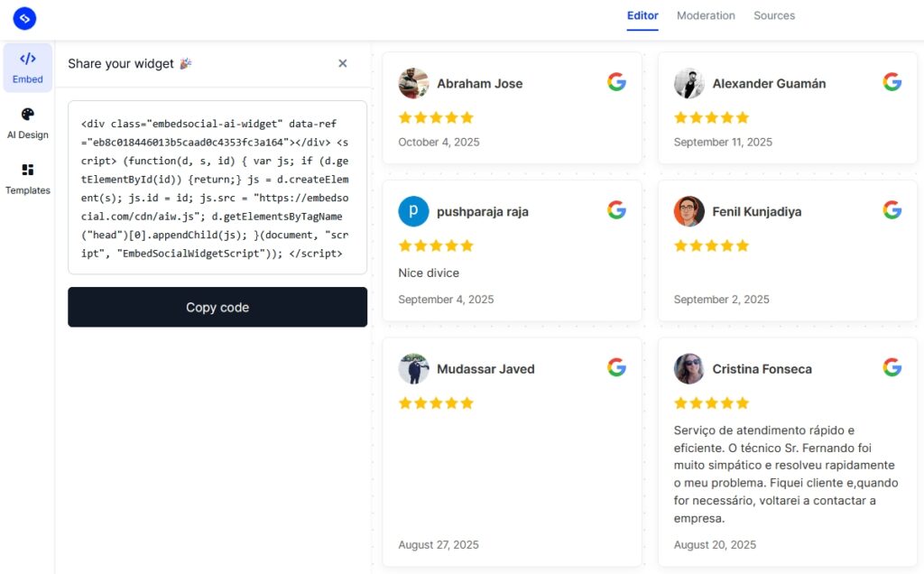Click Google icon on pushparaja raja review
The image size is (924, 574).
click(x=616, y=210)
